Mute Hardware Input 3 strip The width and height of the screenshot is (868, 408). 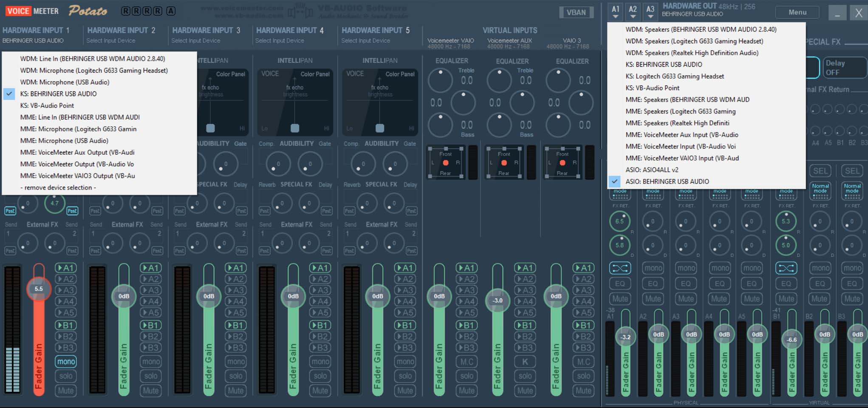pos(236,391)
